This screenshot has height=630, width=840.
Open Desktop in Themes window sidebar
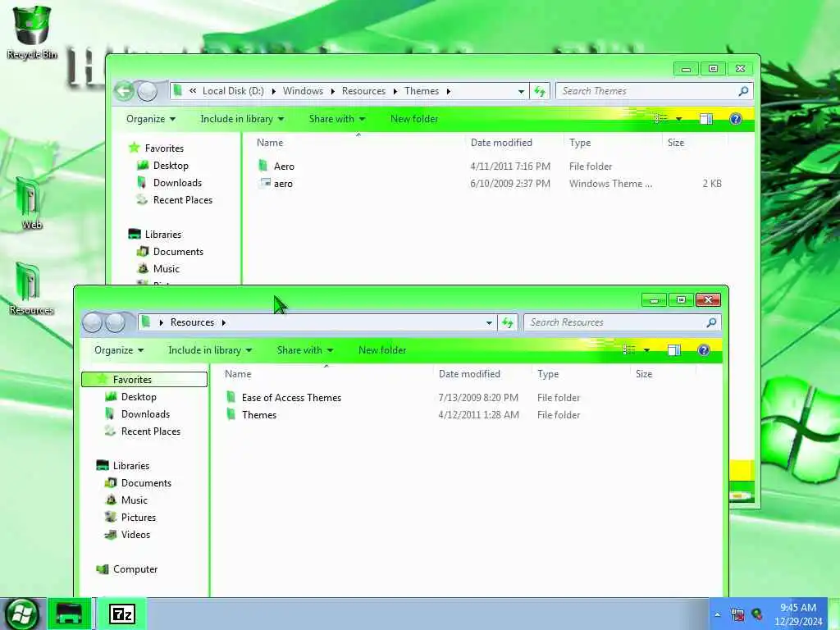pyautogui.click(x=162, y=166)
